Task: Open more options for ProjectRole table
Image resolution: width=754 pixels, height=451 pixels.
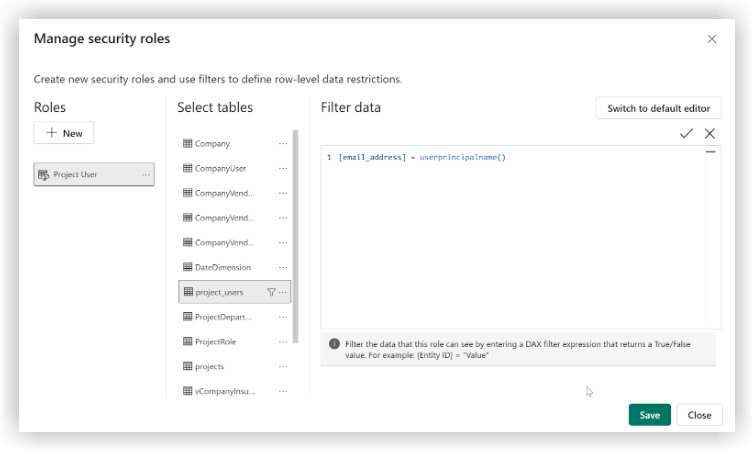Action: tap(283, 341)
